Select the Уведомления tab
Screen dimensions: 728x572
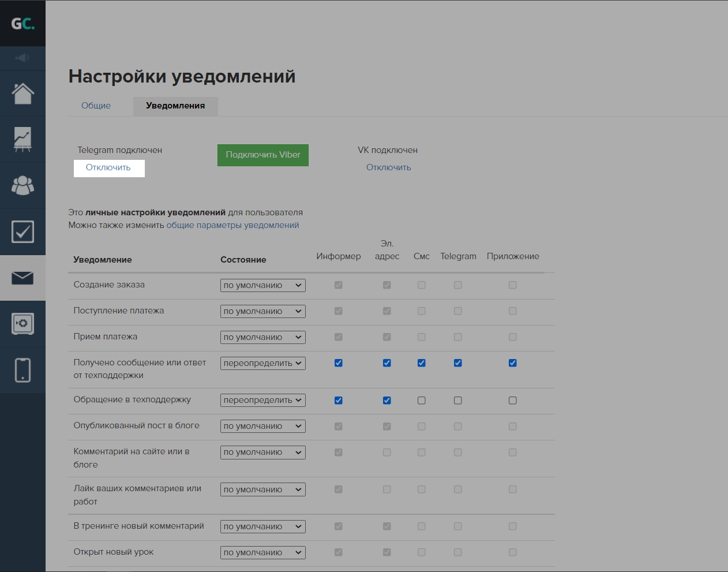(175, 106)
